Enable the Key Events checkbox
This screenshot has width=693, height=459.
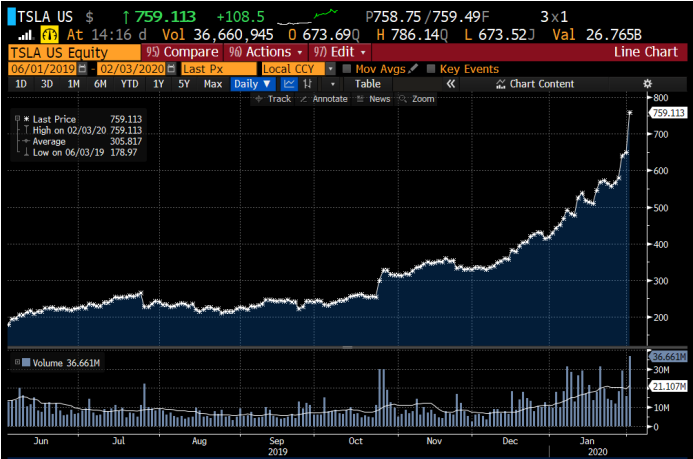tap(431, 69)
